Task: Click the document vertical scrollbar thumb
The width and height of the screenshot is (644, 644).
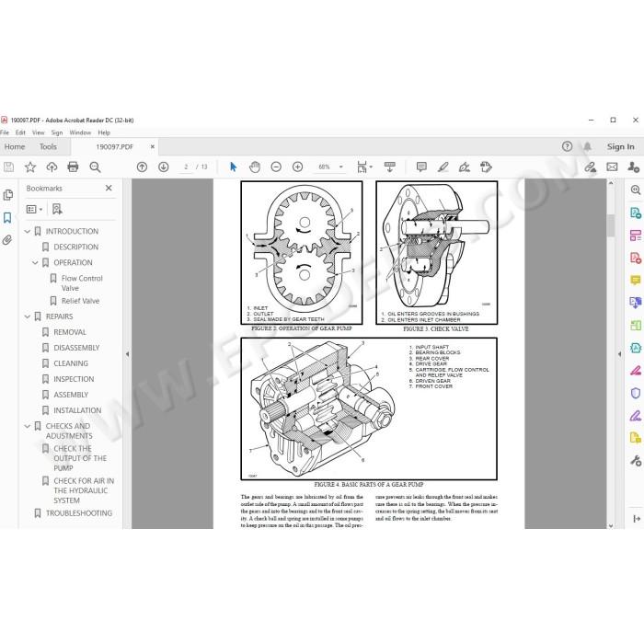Action: pyautogui.click(x=611, y=225)
